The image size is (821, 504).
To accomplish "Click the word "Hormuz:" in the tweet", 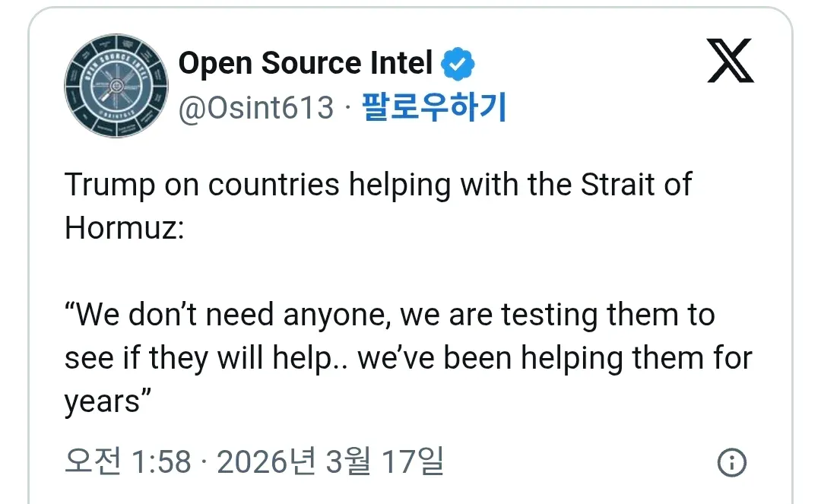I will tap(125, 228).
